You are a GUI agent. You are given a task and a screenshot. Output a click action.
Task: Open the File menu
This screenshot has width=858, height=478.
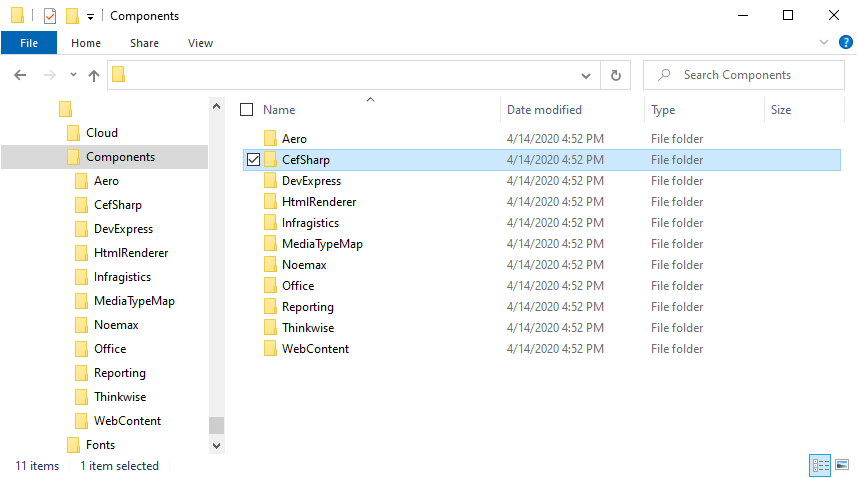point(29,43)
